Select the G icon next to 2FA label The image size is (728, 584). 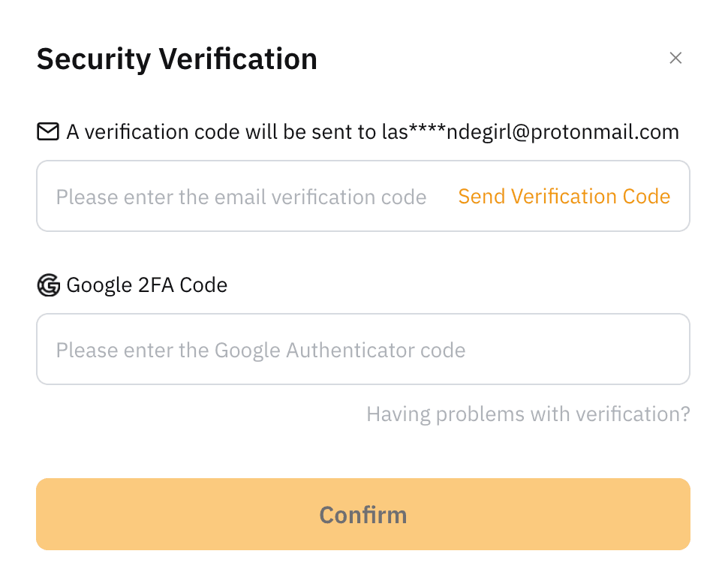tap(49, 285)
